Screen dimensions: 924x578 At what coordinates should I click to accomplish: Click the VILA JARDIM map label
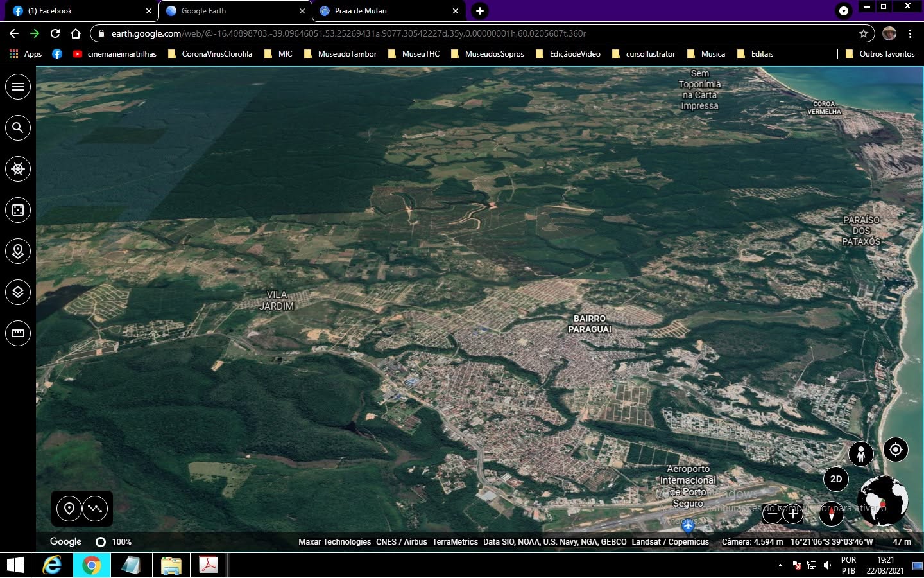pyautogui.click(x=277, y=301)
